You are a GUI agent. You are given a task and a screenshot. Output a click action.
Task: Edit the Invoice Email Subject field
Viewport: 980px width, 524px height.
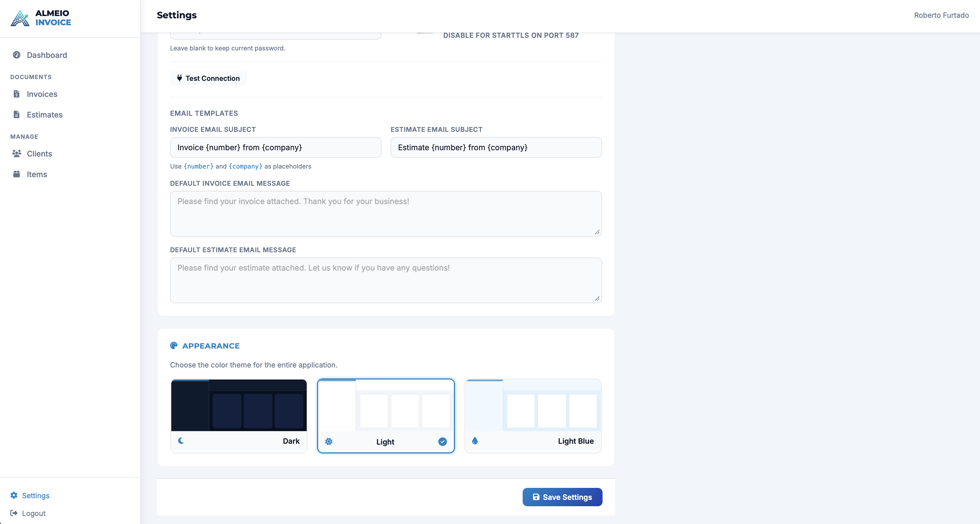click(x=275, y=147)
